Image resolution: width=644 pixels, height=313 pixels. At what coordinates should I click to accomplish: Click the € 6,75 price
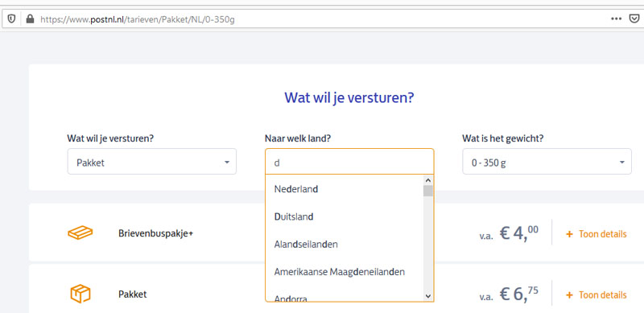[518, 294]
